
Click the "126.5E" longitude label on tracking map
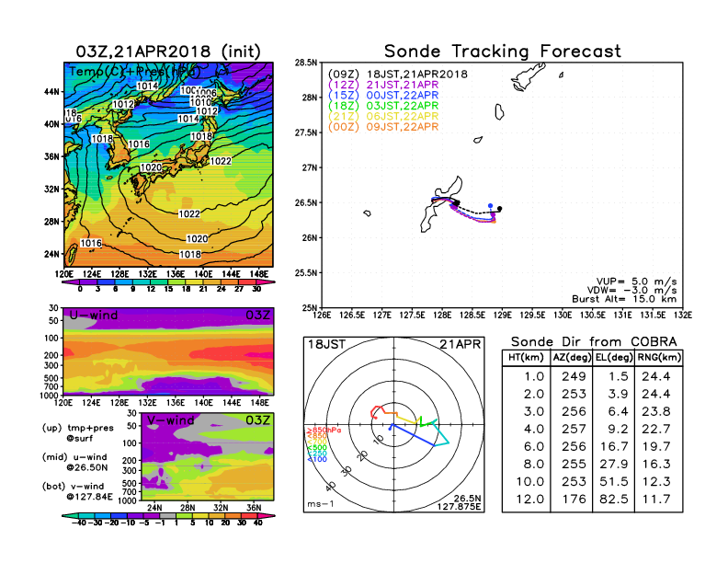click(352, 316)
